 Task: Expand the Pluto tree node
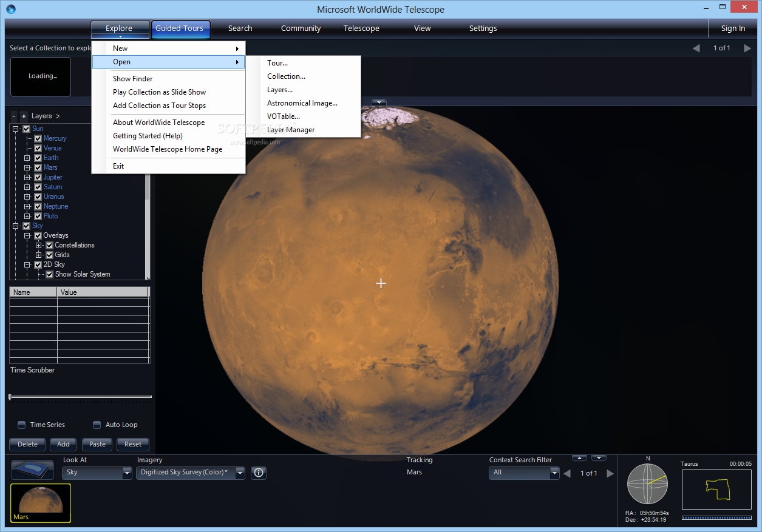[x=27, y=216]
